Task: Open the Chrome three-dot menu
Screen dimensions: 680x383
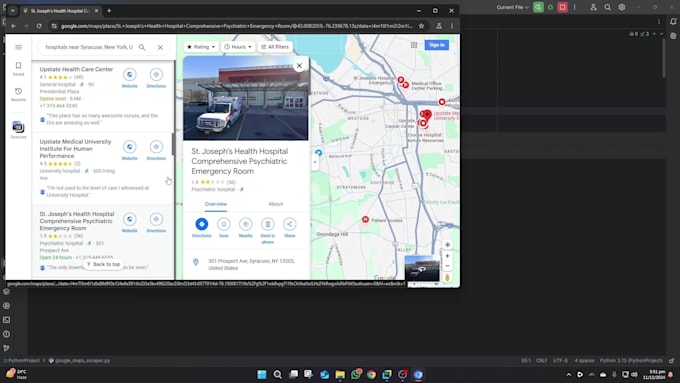Action: 451,26
